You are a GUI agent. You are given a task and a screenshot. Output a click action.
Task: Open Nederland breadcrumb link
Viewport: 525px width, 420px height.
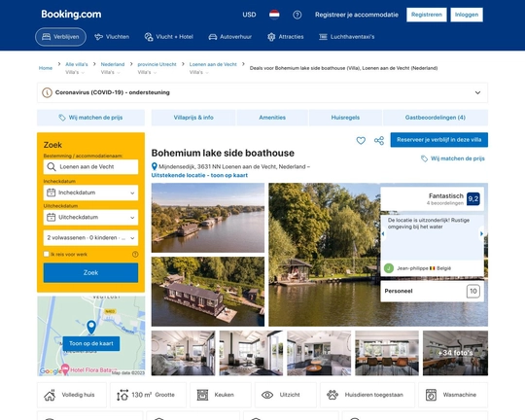[113, 64]
